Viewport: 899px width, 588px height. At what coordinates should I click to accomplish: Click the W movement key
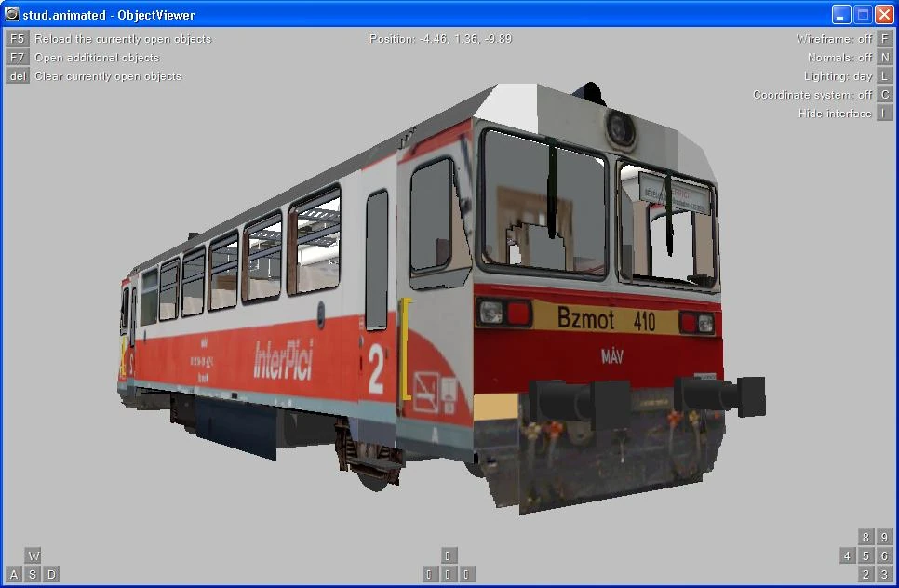pyautogui.click(x=33, y=555)
